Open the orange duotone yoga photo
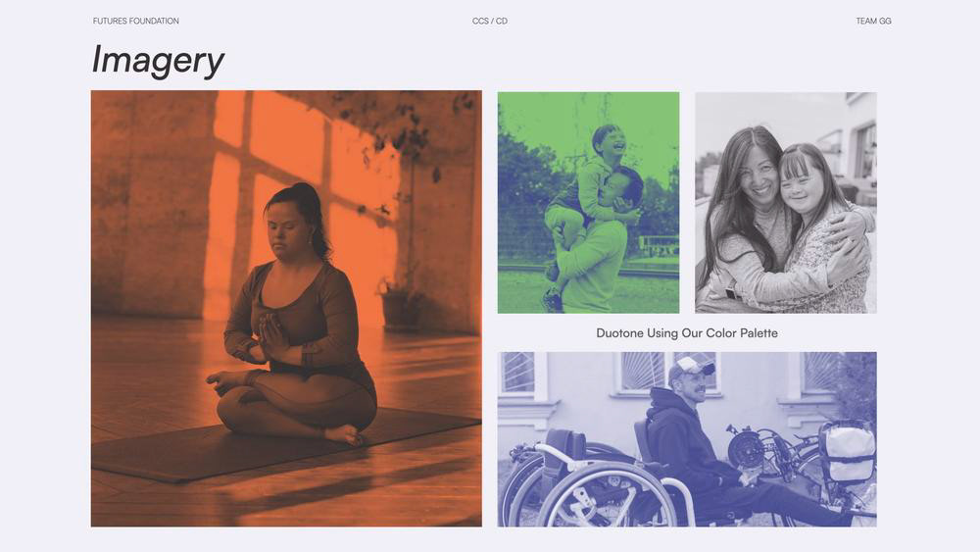The width and height of the screenshot is (980, 552). pos(286,308)
